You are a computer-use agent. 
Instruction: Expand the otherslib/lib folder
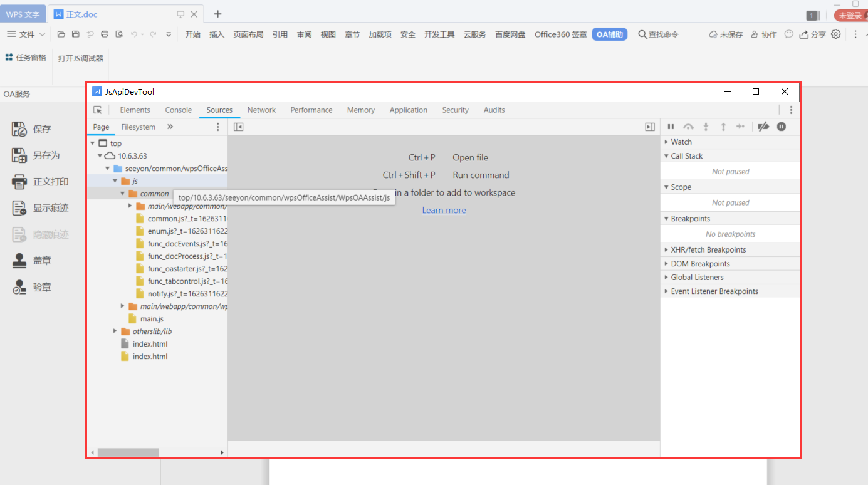[115, 331]
